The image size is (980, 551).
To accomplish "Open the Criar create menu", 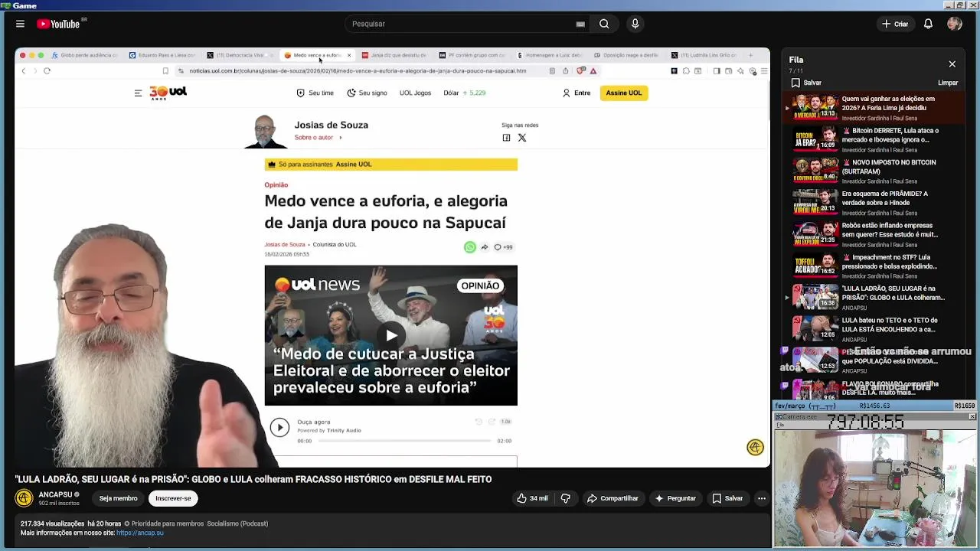I will 894,24.
